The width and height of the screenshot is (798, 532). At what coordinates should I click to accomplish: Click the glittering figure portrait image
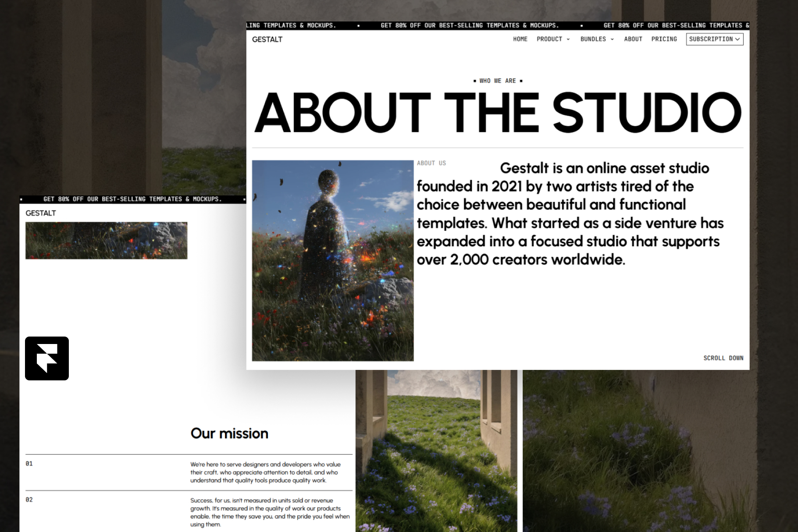pyautogui.click(x=332, y=261)
